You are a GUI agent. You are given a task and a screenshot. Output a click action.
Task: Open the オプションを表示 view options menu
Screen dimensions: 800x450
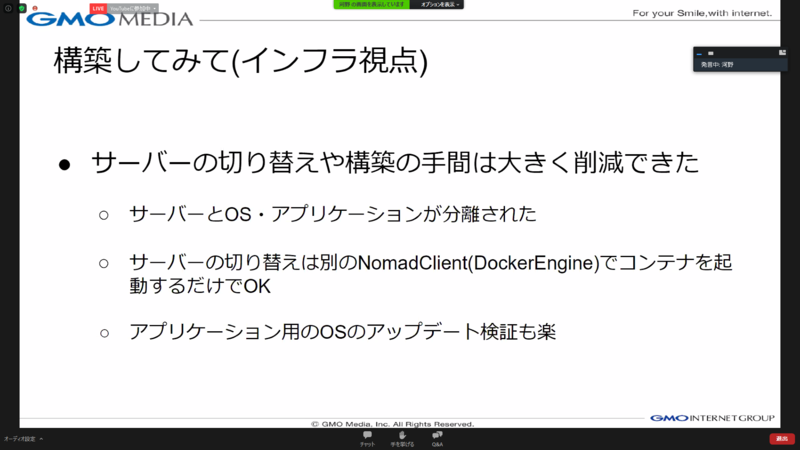[437, 5]
